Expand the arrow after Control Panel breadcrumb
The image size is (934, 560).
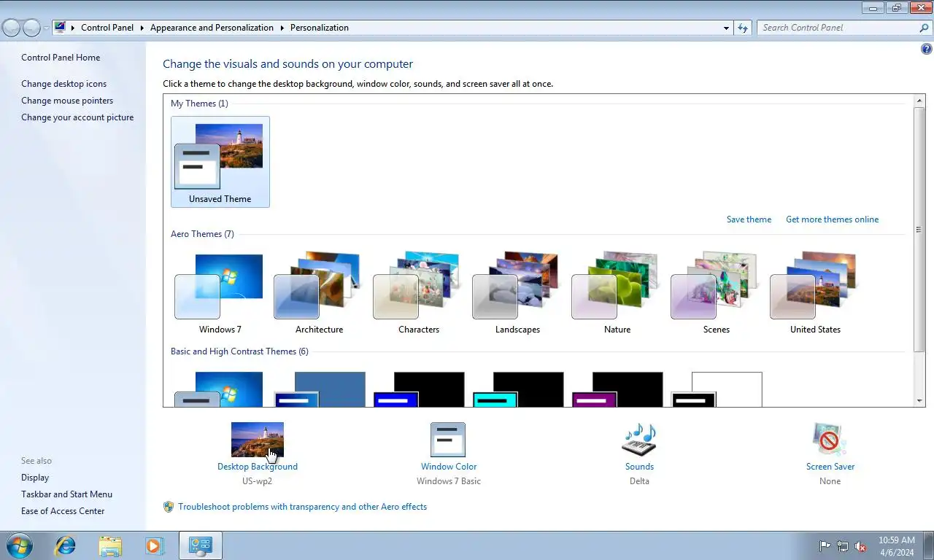tap(142, 28)
